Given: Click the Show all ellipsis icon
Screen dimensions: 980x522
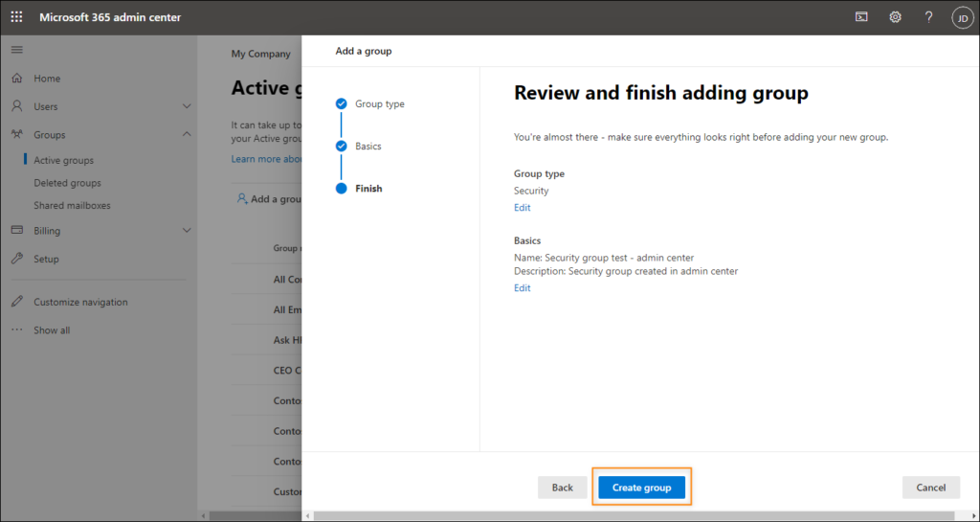Looking at the screenshot, I should tap(17, 329).
